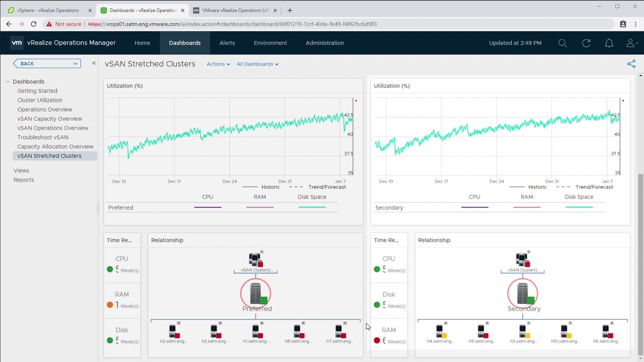The image size is (644, 362).
Task: Select the Preferred fault domain host icon
Action: [256, 294]
